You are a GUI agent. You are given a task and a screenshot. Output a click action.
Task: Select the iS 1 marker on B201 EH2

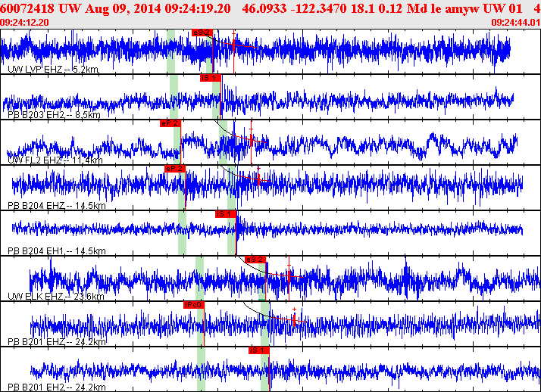tap(259, 350)
